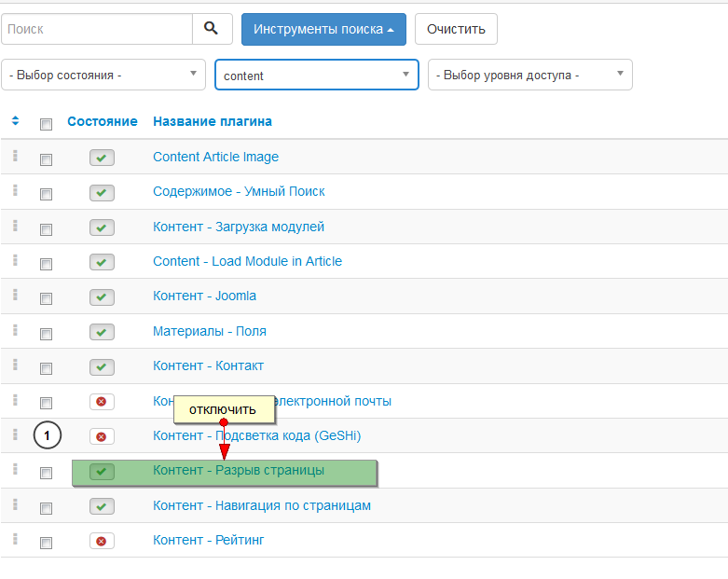
Task: Enable the Подсветка кода (GeSHi) status icon
Action: (x=102, y=436)
